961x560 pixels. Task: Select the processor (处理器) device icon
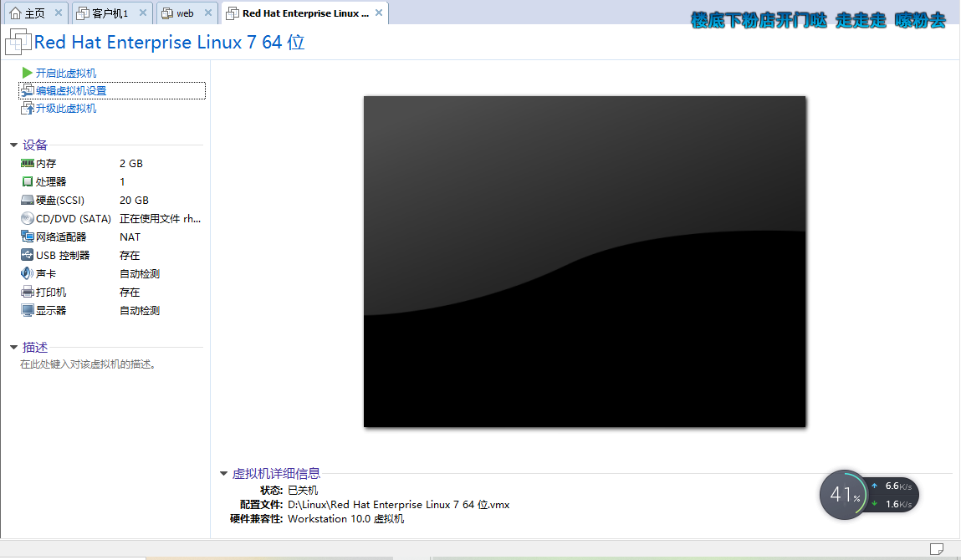[x=27, y=182]
